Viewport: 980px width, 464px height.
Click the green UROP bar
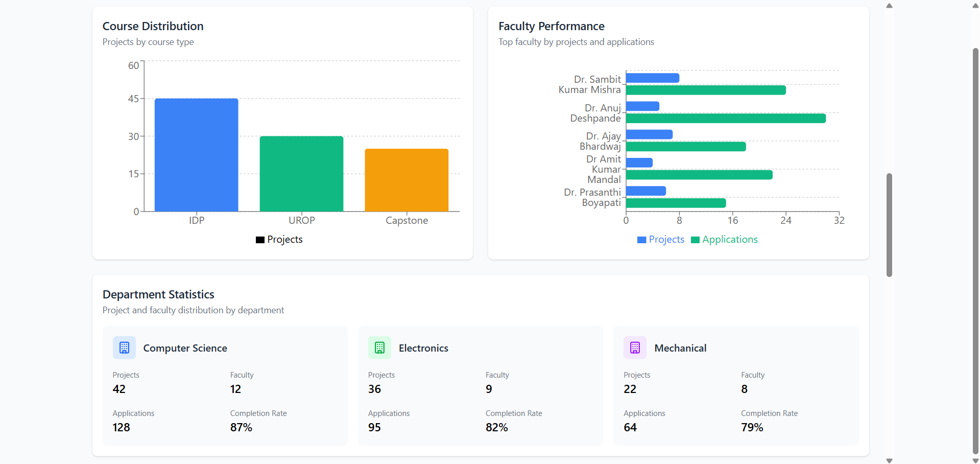(301, 174)
